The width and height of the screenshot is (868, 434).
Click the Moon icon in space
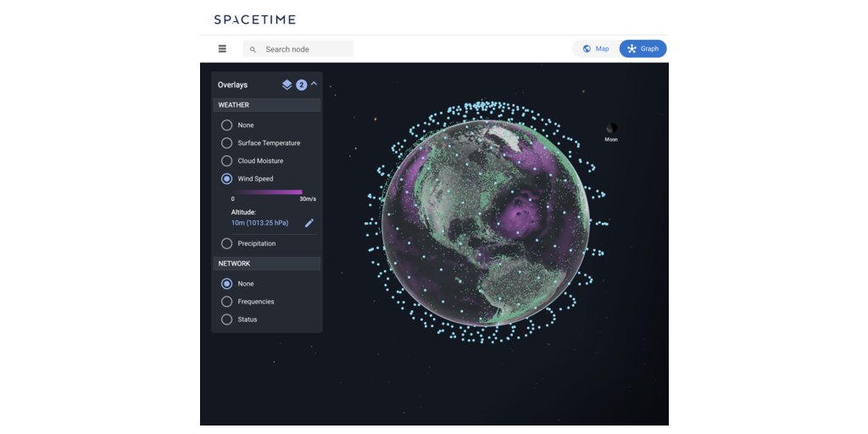click(611, 128)
